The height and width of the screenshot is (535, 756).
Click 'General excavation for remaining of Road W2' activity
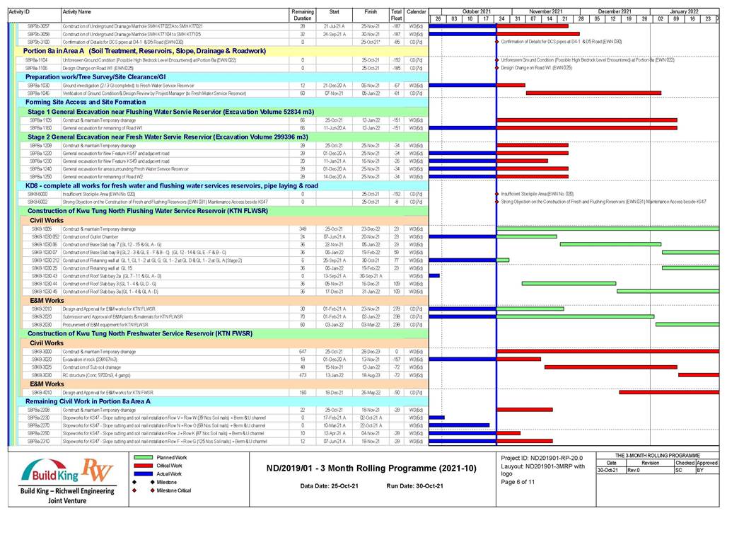point(103,177)
